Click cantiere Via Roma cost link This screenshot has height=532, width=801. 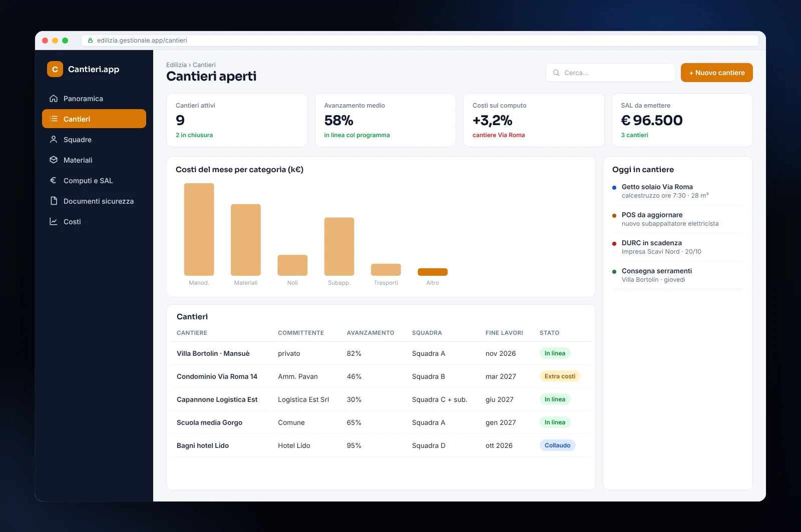[x=499, y=135]
